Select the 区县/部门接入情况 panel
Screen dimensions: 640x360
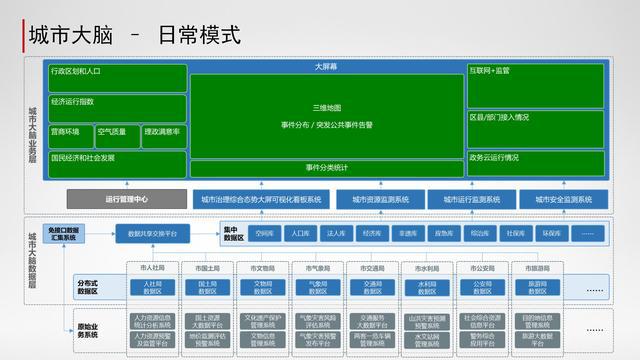tap(536, 129)
